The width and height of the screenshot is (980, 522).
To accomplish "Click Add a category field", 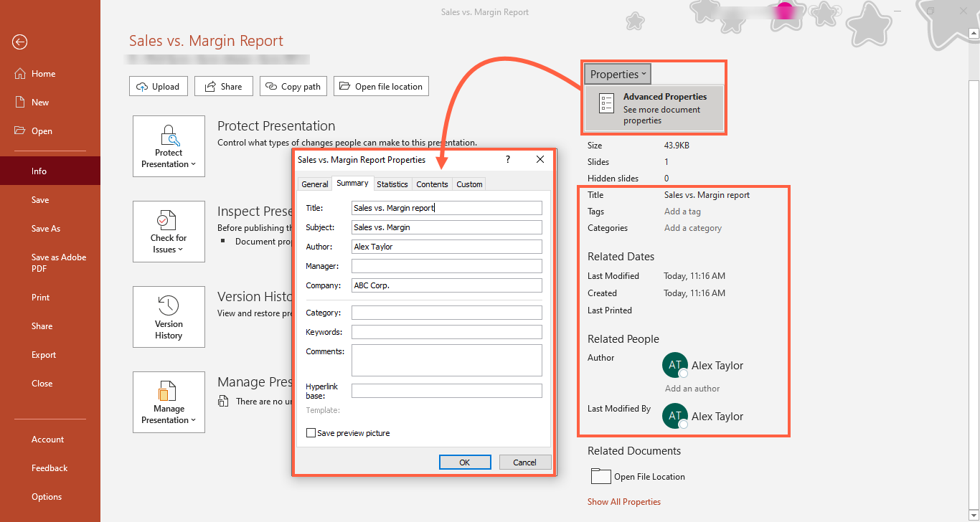I will pyautogui.click(x=693, y=228).
